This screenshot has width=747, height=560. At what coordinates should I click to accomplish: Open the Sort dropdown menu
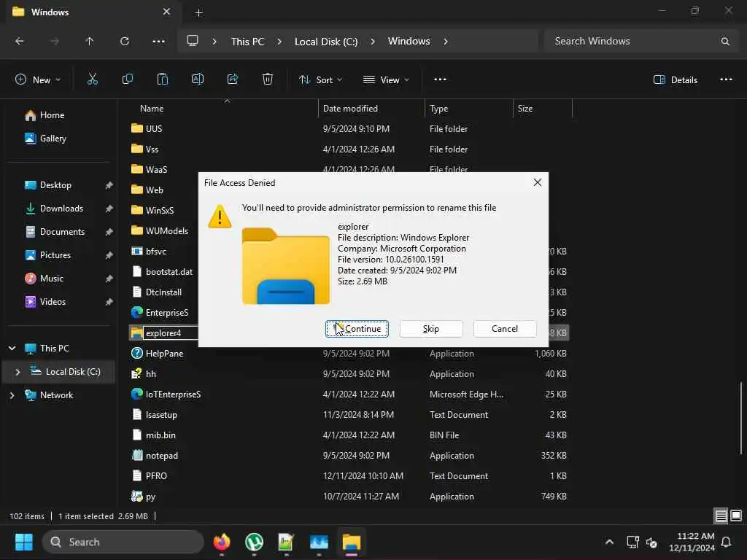(x=320, y=79)
